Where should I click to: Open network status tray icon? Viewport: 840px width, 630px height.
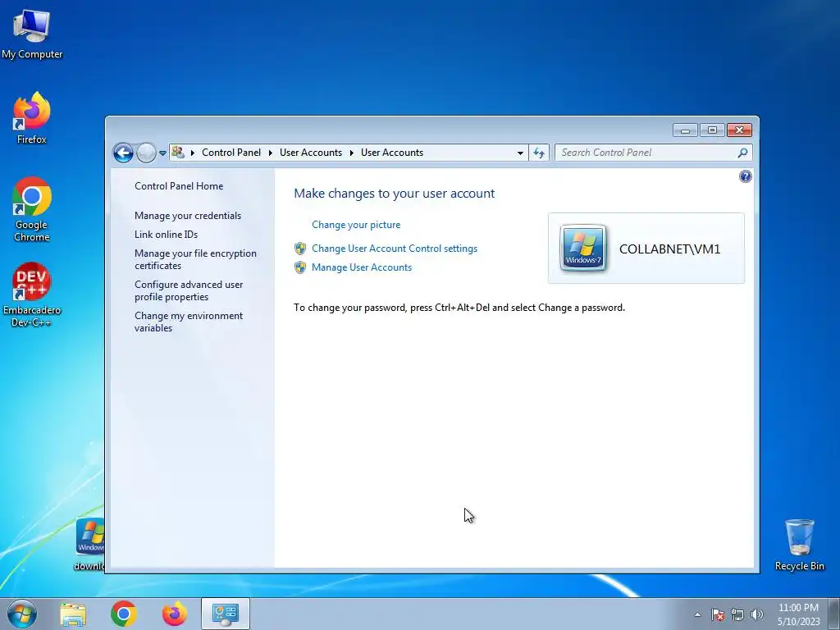pos(737,614)
